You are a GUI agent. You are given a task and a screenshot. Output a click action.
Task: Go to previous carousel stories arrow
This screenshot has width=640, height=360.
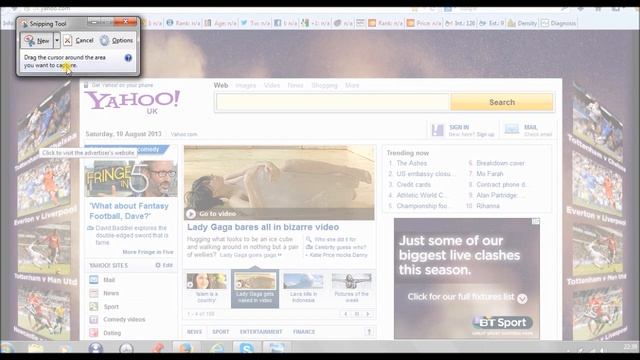click(346, 314)
